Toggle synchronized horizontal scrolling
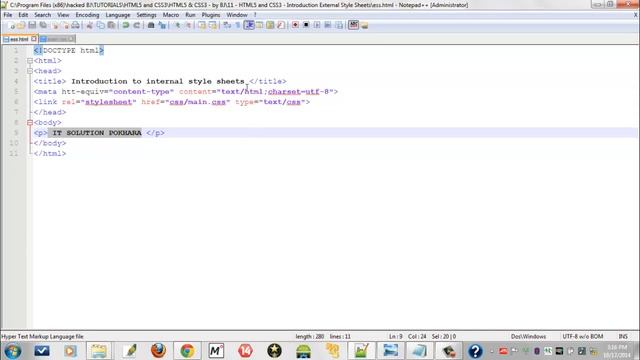Image resolution: width=640 pixels, height=360 pixels. click(x=213, y=25)
